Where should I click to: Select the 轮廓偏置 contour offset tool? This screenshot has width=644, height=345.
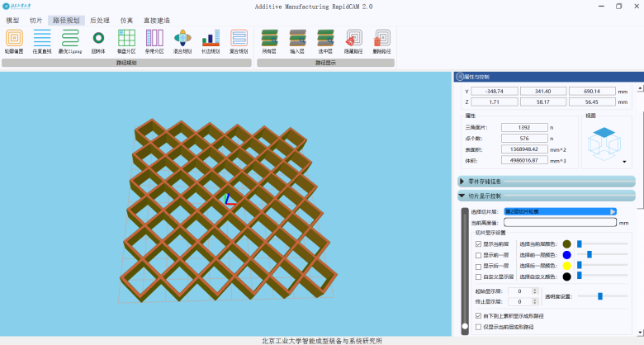[15, 38]
